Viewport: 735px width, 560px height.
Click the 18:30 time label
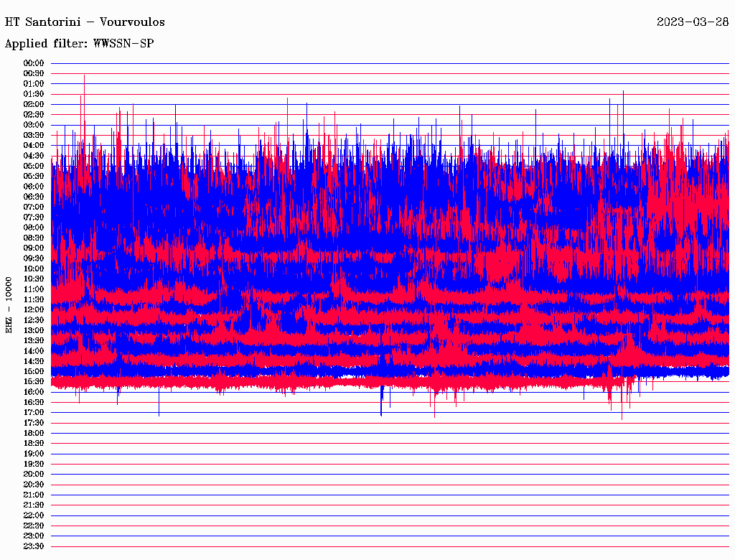[34, 443]
